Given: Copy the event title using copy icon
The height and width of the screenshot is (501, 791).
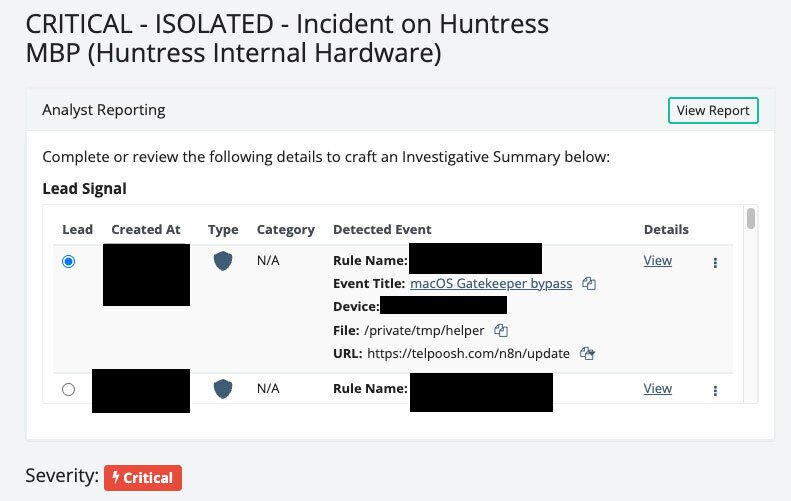Looking at the screenshot, I should pos(589,284).
